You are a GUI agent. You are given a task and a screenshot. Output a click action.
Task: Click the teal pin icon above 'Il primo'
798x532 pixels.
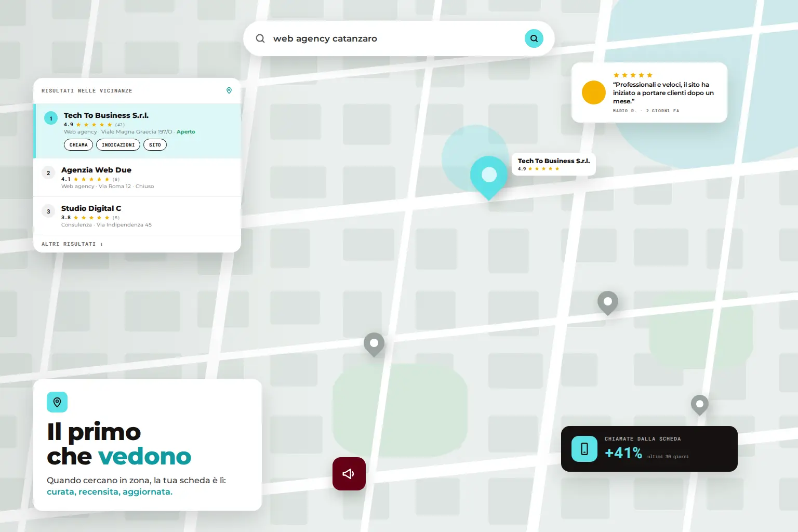57,402
